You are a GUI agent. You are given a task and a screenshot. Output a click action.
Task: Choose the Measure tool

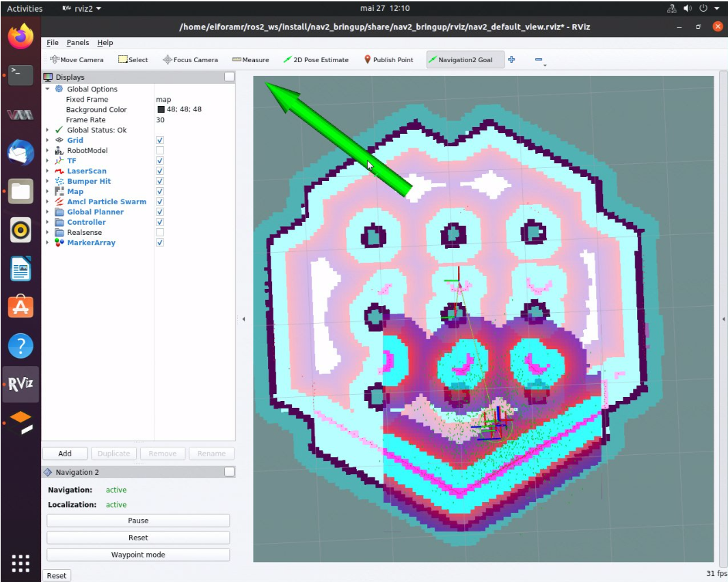click(x=250, y=60)
